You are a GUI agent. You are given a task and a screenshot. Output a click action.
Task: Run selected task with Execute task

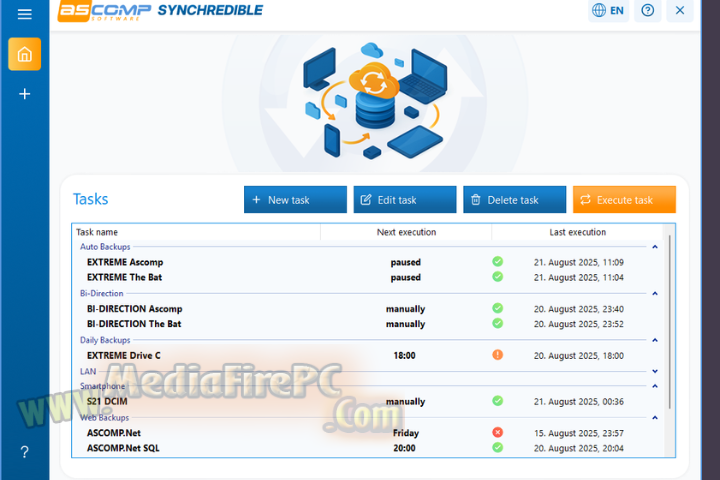coord(624,200)
